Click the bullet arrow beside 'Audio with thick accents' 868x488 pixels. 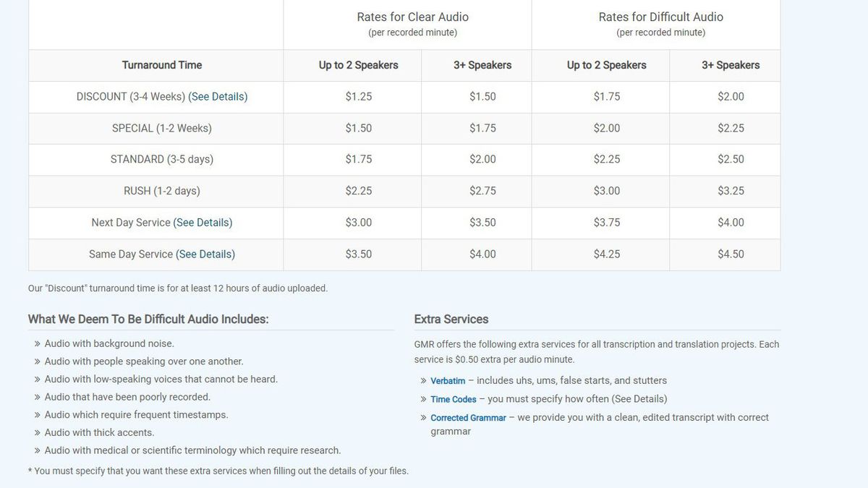[38, 433]
